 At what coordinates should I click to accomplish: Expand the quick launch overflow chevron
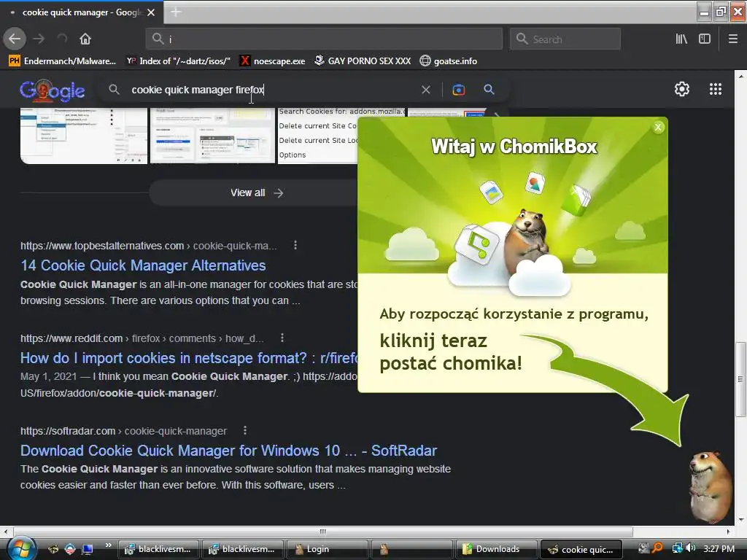pyautogui.click(x=108, y=545)
